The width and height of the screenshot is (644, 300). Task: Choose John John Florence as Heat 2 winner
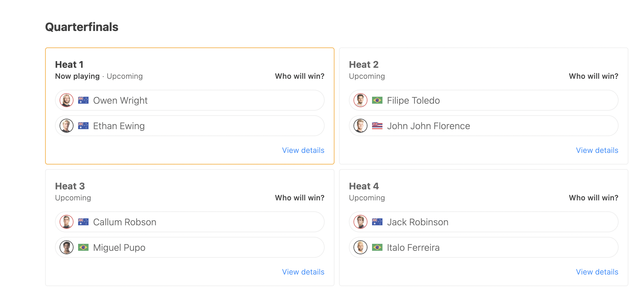484,126
